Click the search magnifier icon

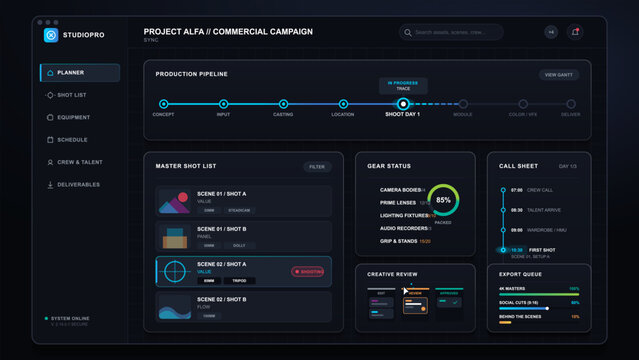(x=408, y=32)
